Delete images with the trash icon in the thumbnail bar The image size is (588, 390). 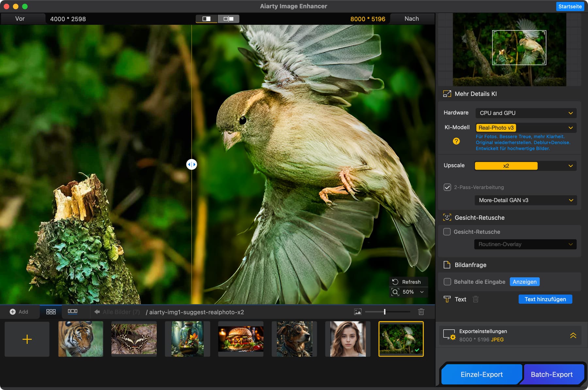(421, 312)
